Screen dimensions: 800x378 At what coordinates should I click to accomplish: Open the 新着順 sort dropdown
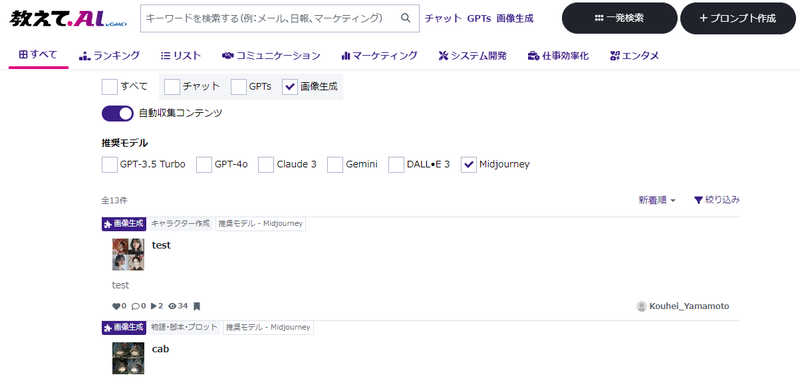pos(657,200)
